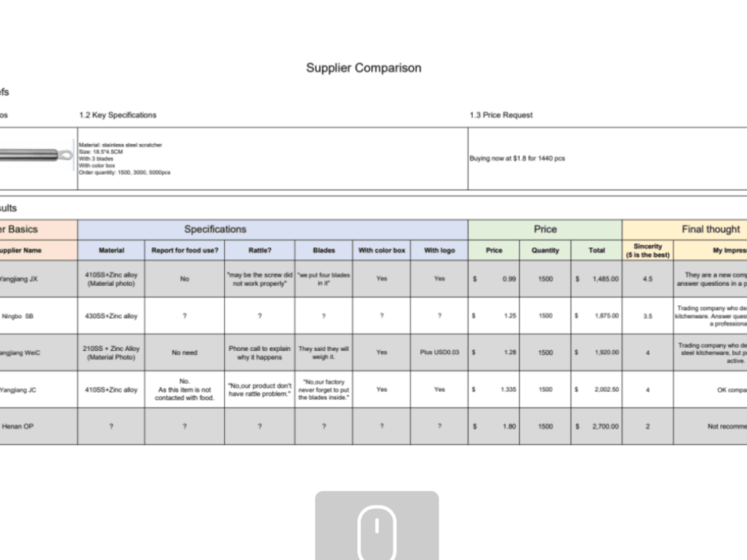
Task: Click the '410SS+Zinc alloy (Material photo)' cell
Action: click(111, 279)
